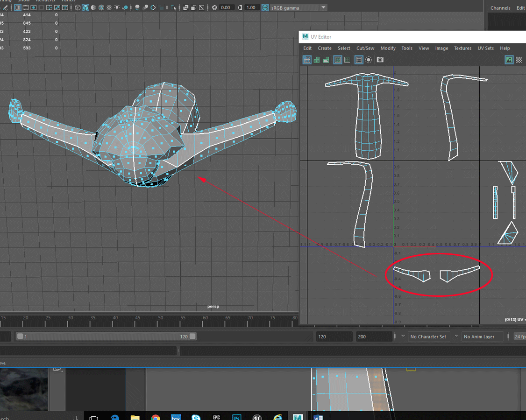Click the isolate select dashed-circle icon
Viewport: 526px width, 420px height.
pyautogui.click(x=368, y=60)
